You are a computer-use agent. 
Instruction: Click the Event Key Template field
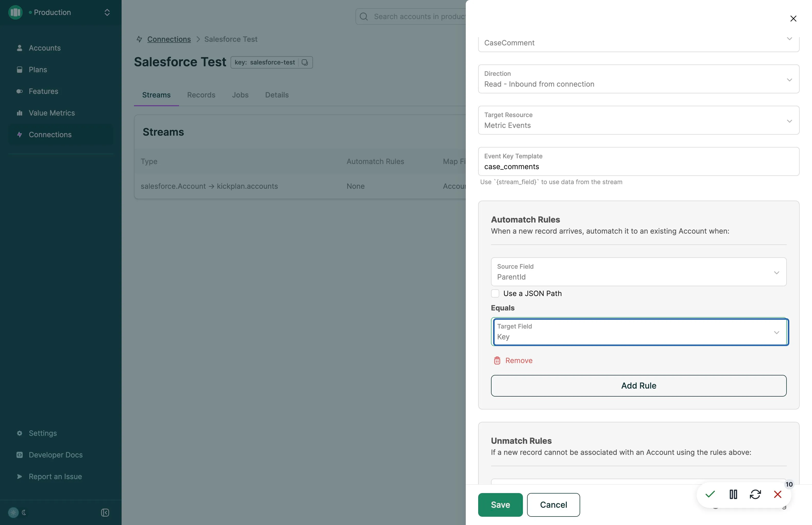click(639, 162)
